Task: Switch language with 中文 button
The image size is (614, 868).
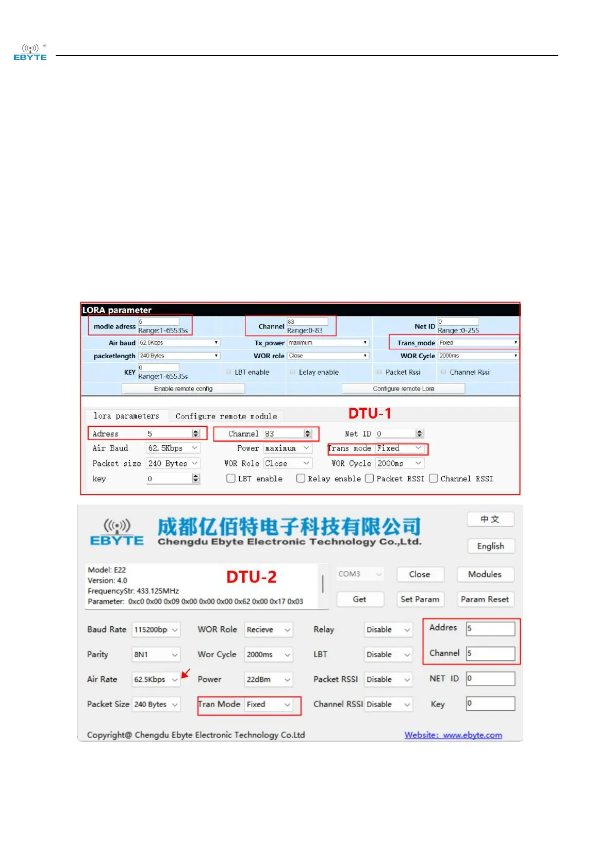Action: click(490, 519)
